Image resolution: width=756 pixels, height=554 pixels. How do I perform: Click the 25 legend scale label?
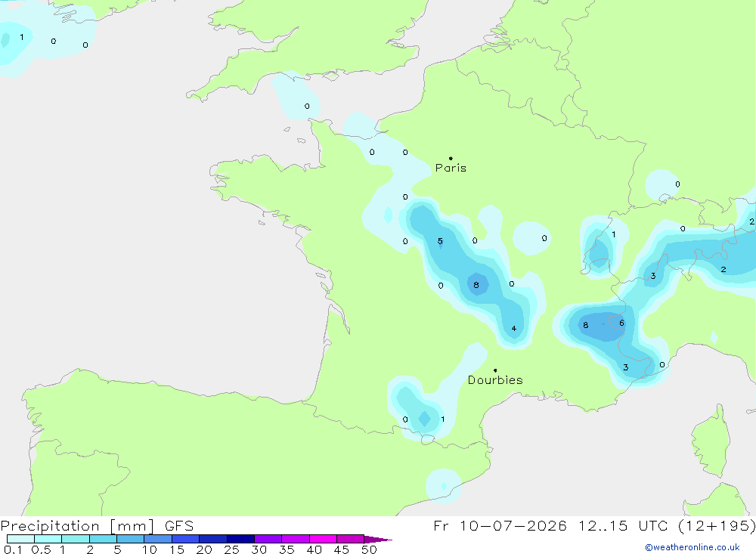coord(232,549)
